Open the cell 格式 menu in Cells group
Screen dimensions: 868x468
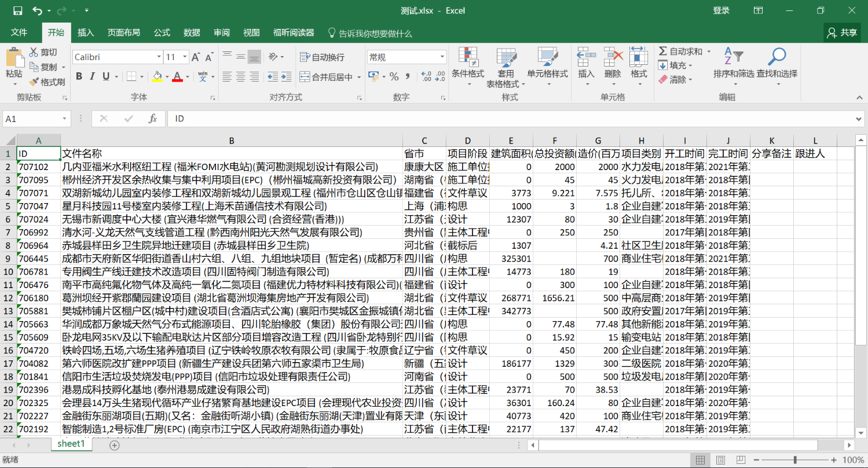[639, 67]
